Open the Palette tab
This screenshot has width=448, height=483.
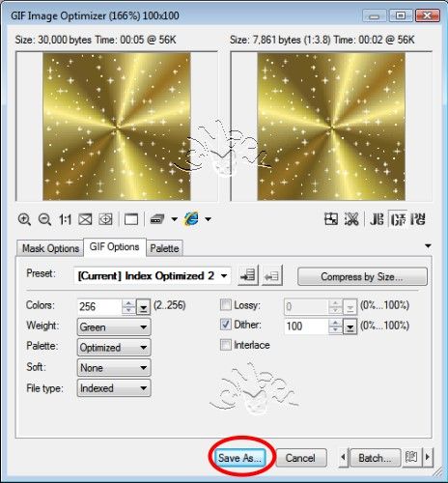tap(164, 248)
